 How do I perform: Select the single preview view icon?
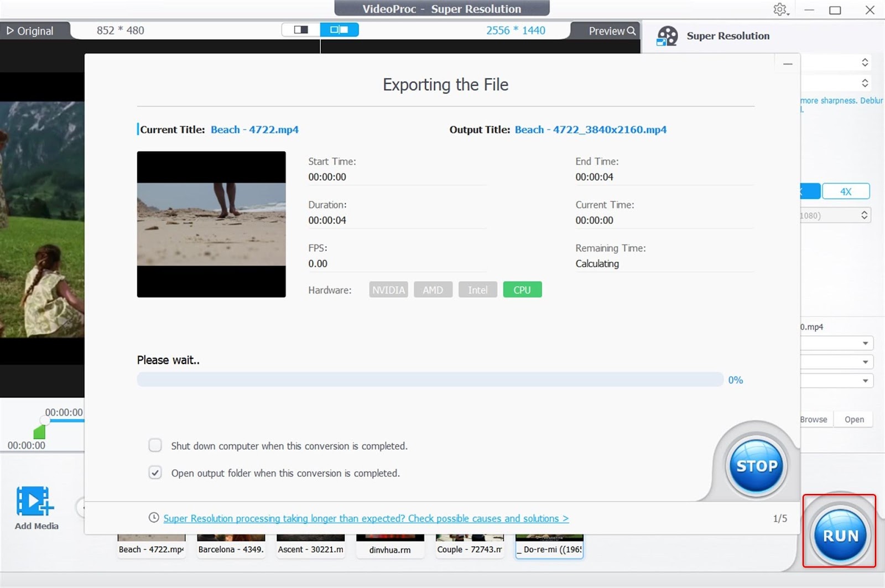click(300, 29)
